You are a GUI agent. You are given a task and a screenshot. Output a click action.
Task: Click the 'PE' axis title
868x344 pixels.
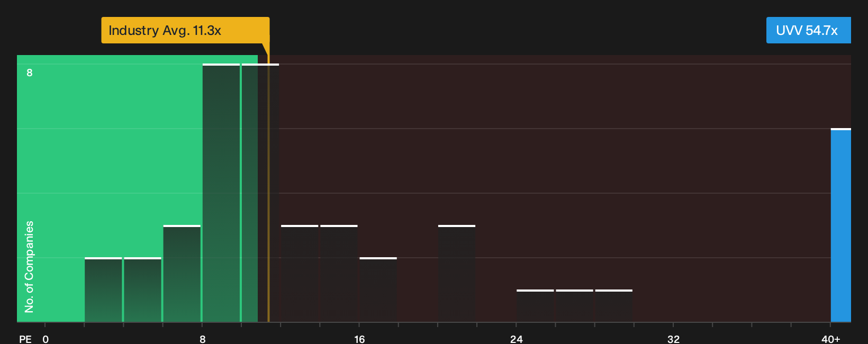[x=25, y=339]
